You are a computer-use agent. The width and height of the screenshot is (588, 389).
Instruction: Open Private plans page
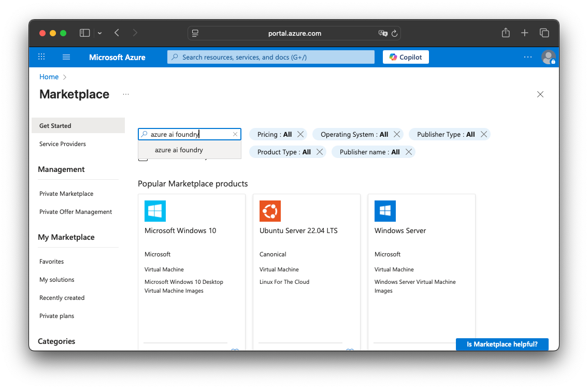pyautogui.click(x=56, y=316)
